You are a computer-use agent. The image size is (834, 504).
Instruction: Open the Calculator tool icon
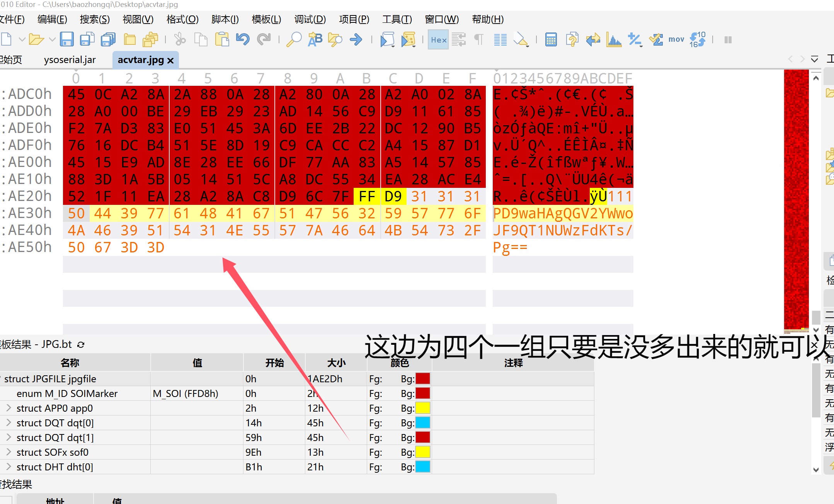coord(551,39)
